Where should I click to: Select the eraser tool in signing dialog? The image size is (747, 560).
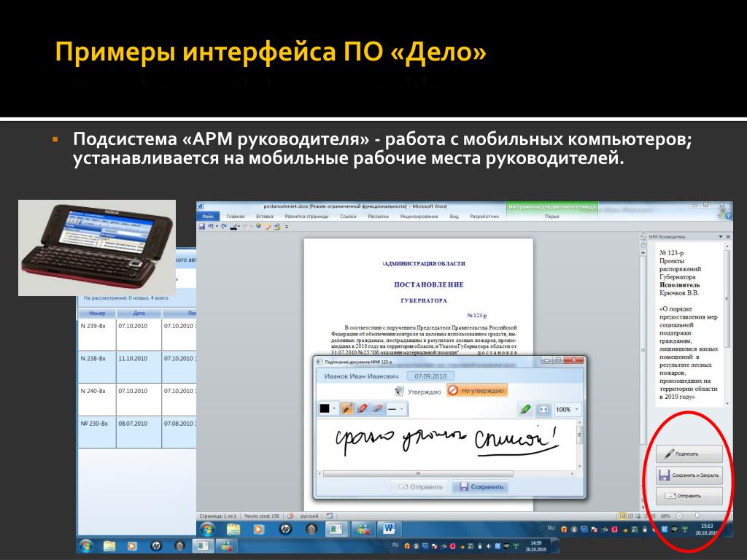[377, 409]
